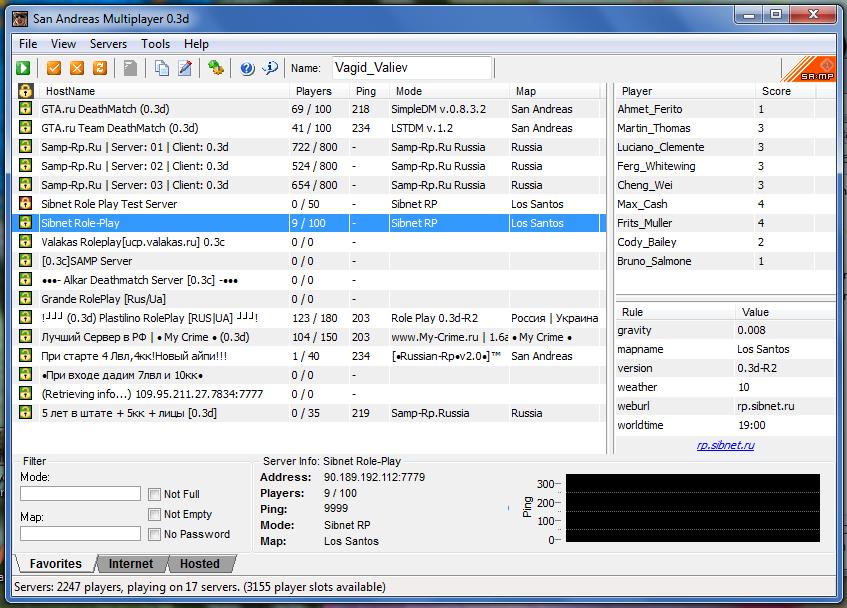The width and height of the screenshot is (847, 608).
Task: Enable the Not Full filter checkbox
Action: click(x=154, y=494)
